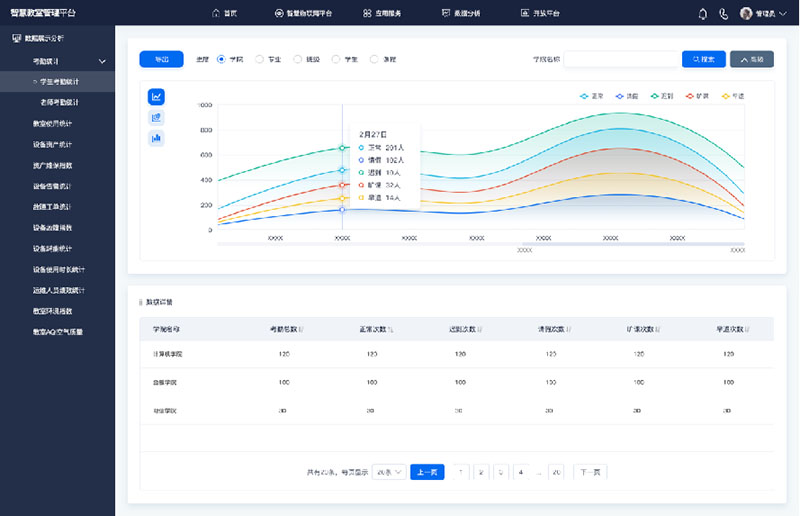The image size is (800, 516).
Task: Open 教室使用统计 in the sidebar
Action: click(52, 123)
